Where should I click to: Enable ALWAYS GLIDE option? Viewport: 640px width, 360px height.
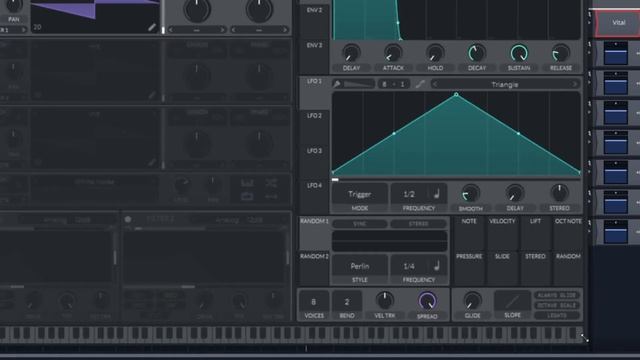[x=556, y=295]
